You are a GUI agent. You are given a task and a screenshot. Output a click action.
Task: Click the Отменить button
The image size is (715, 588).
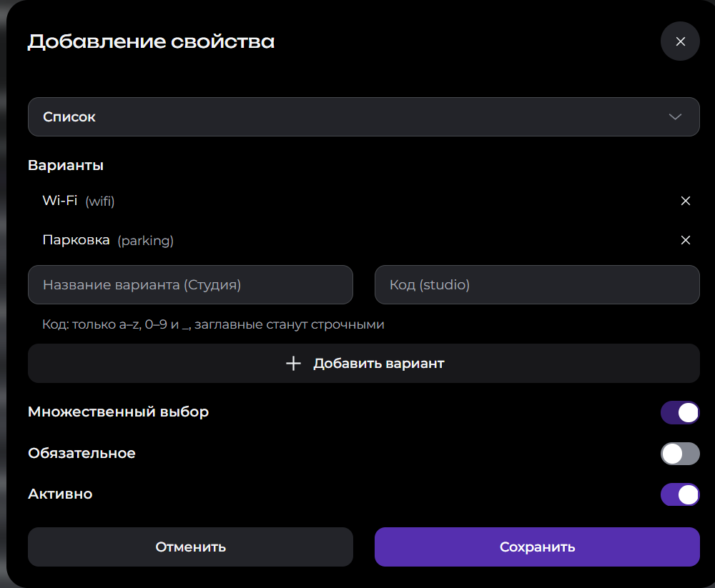coord(190,547)
